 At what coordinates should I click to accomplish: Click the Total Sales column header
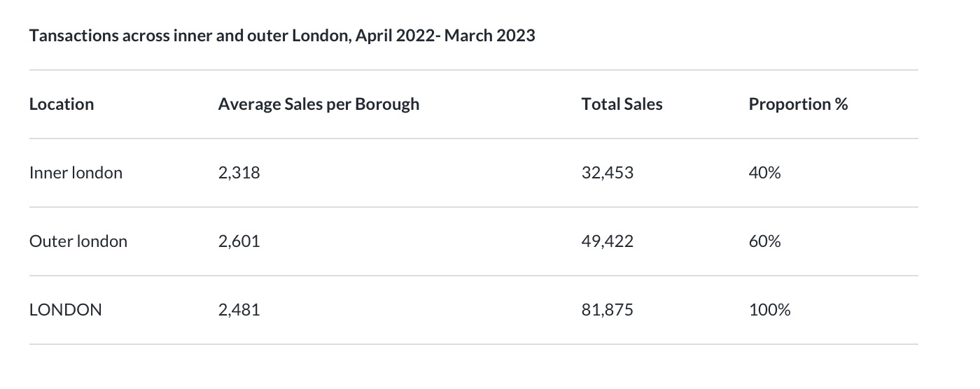[x=622, y=104]
